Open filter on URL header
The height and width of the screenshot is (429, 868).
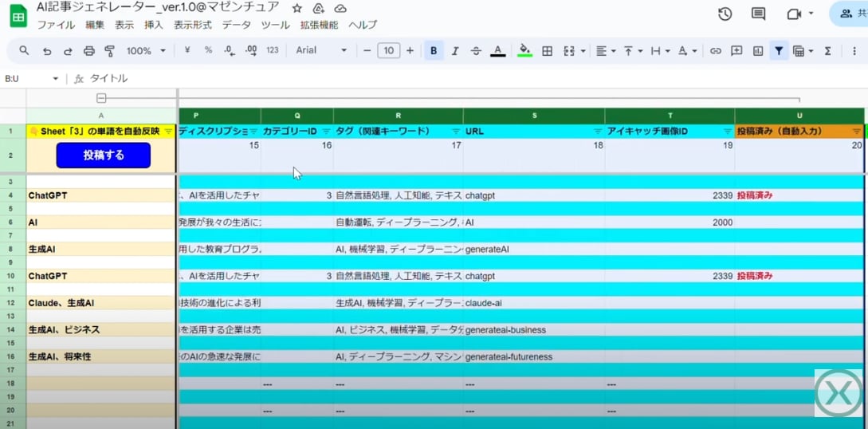point(597,132)
